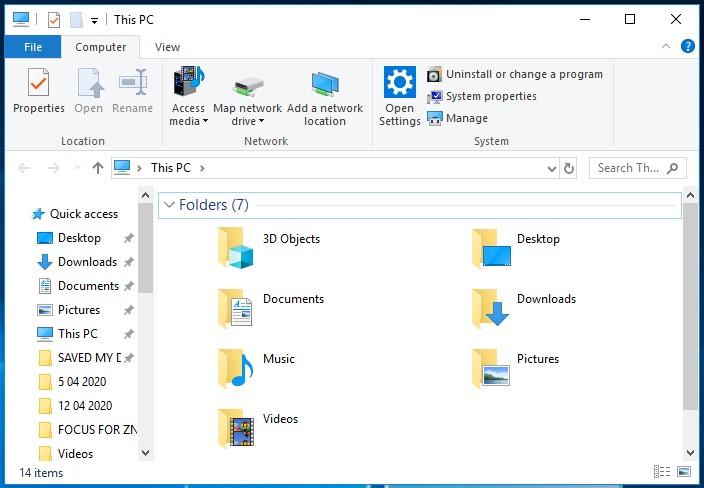Click the Properties ribbon icon
The image size is (704, 488).
[39, 82]
